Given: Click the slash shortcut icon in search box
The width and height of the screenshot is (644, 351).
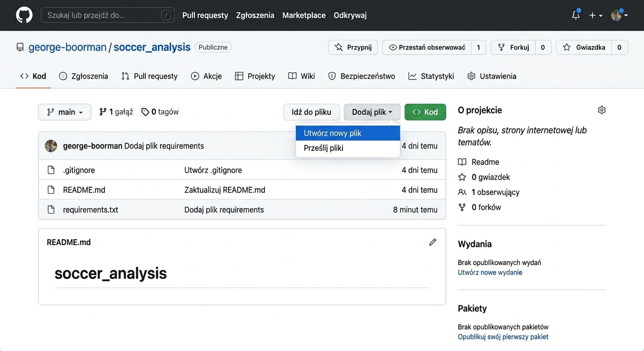Looking at the screenshot, I should [166, 15].
